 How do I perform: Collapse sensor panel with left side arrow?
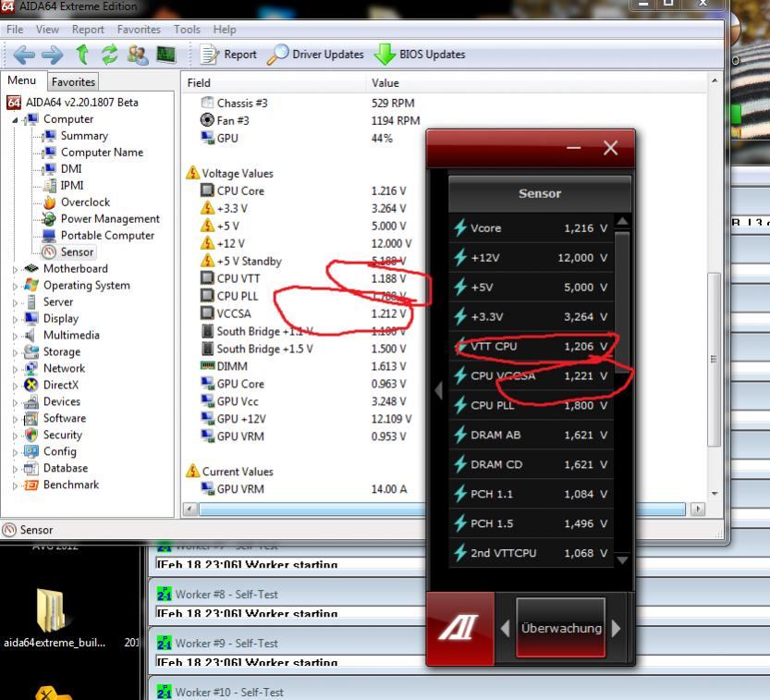pyautogui.click(x=438, y=390)
